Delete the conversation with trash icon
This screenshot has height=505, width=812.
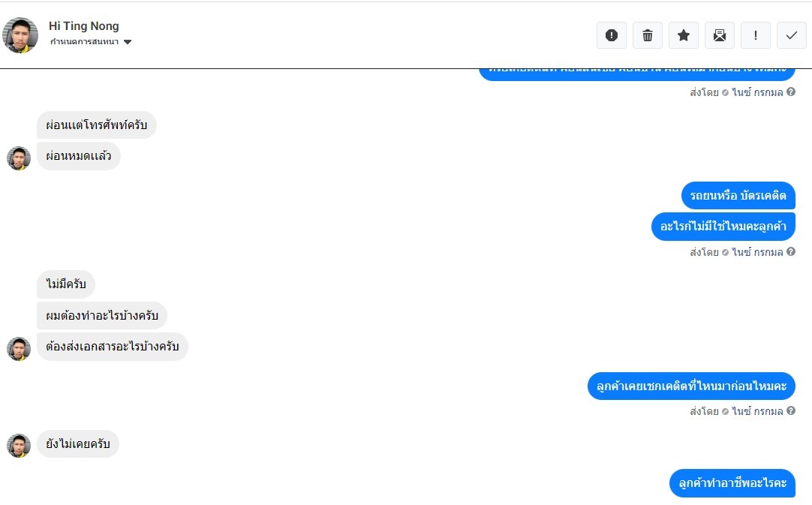tap(648, 35)
